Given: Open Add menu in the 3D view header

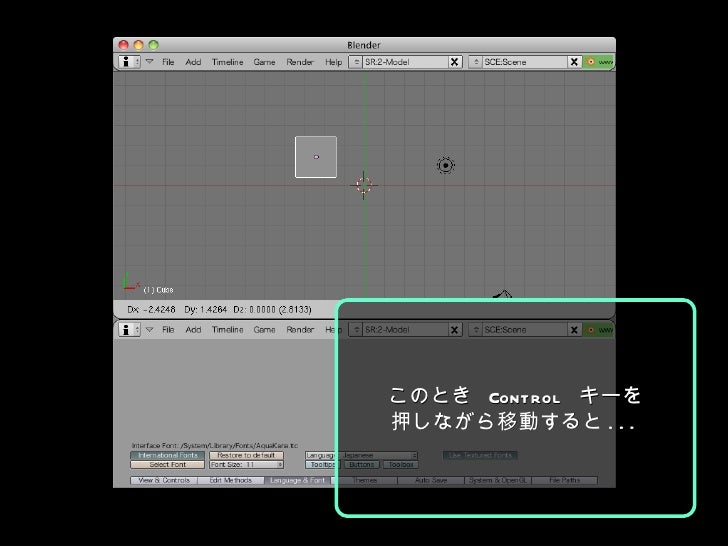Looking at the screenshot, I should pos(193,62).
